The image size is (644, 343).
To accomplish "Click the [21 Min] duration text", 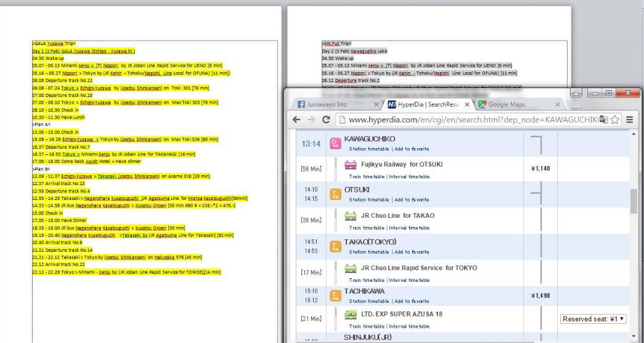I will [311, 318].
